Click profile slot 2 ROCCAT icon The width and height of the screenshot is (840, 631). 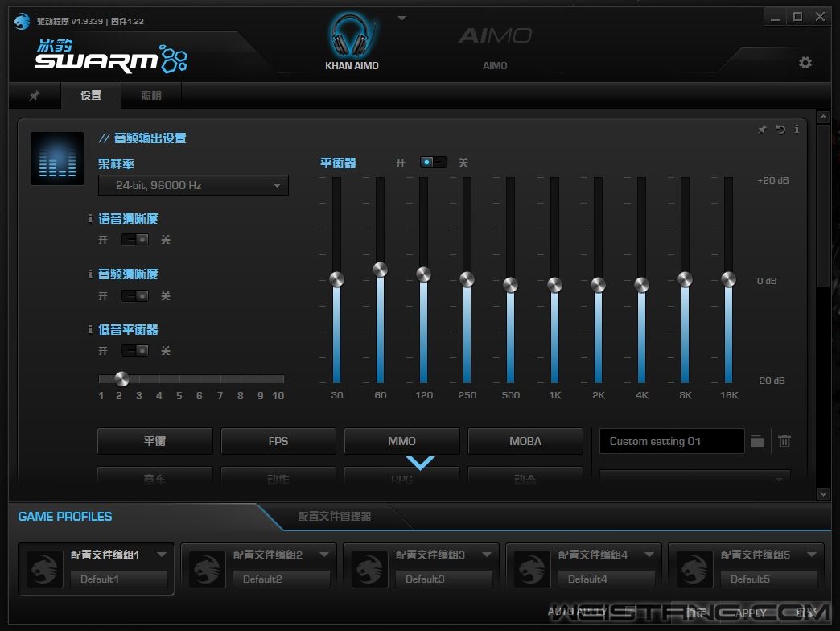207,569
